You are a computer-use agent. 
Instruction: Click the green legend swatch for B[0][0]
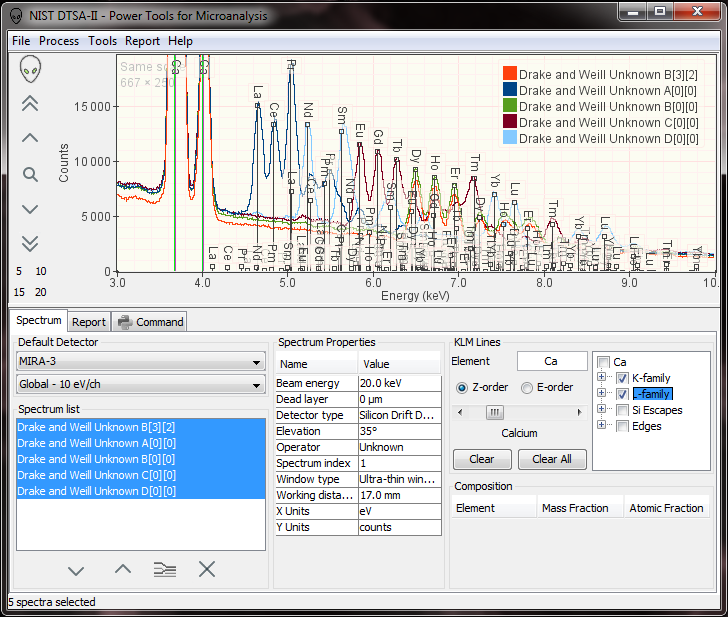[510, 105]
